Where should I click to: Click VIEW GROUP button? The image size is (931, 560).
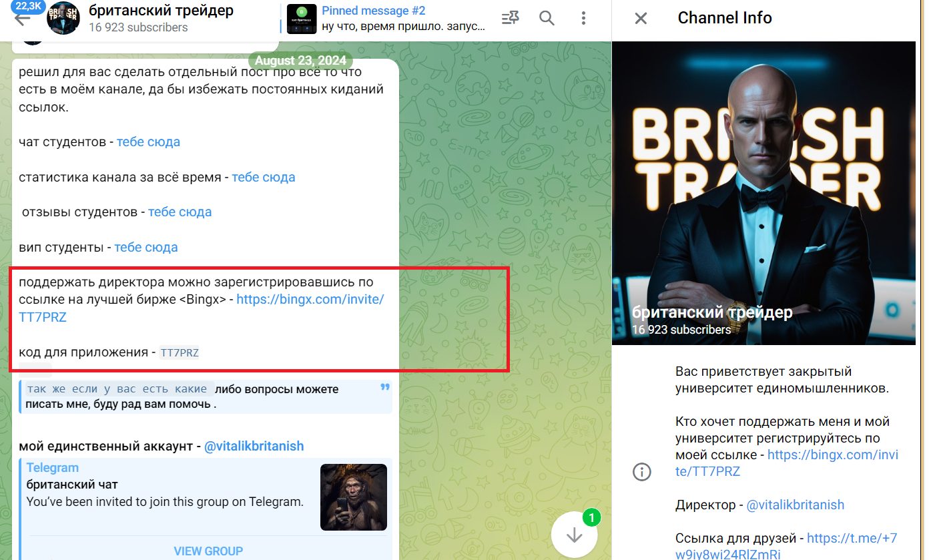[208, 551]
